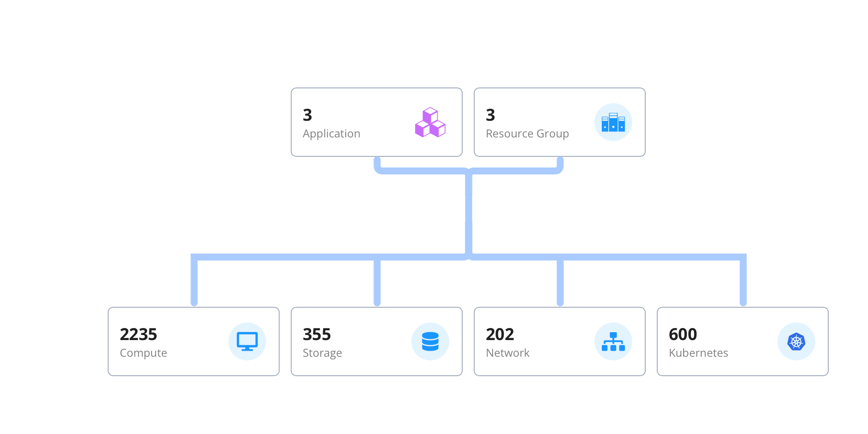Click the 202 Network count

point(500,334)
